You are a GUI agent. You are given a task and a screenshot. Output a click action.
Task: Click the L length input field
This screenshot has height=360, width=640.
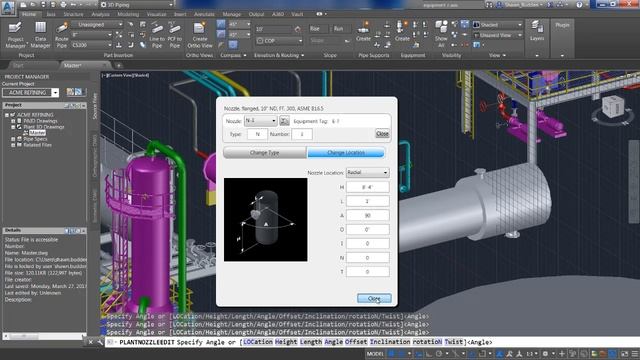coord(367,201)
